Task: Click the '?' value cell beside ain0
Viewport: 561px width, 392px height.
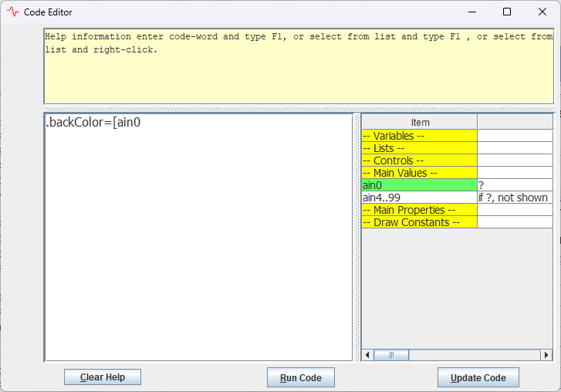Action: point(515,185)
